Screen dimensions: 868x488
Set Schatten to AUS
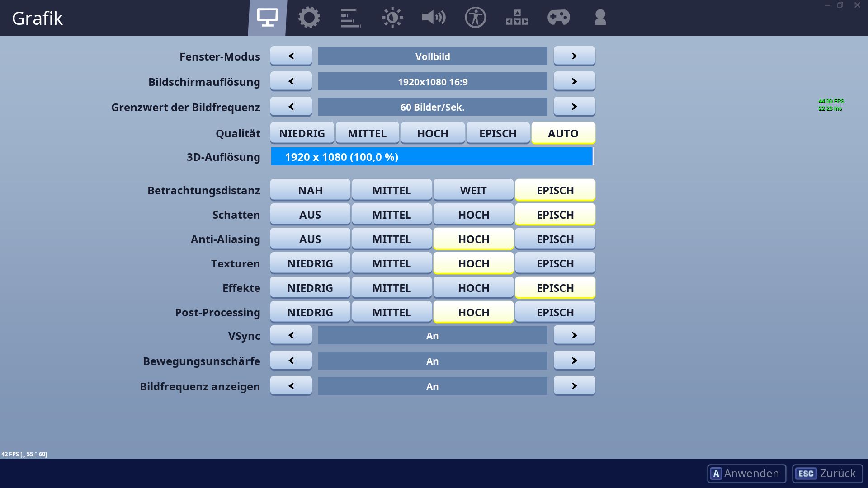310,215
